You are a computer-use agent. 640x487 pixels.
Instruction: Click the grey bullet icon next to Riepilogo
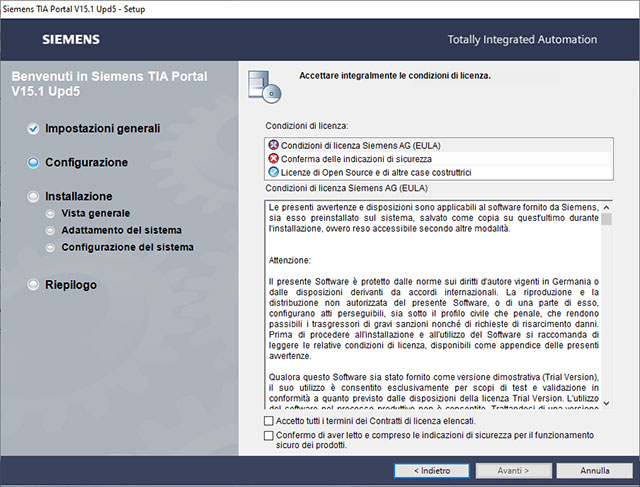pos(33,285)
